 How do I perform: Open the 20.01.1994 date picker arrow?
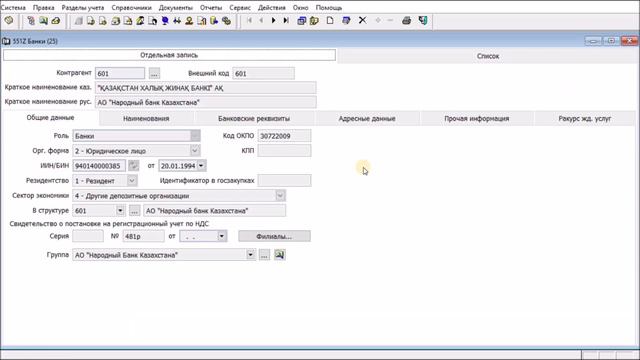201,166
